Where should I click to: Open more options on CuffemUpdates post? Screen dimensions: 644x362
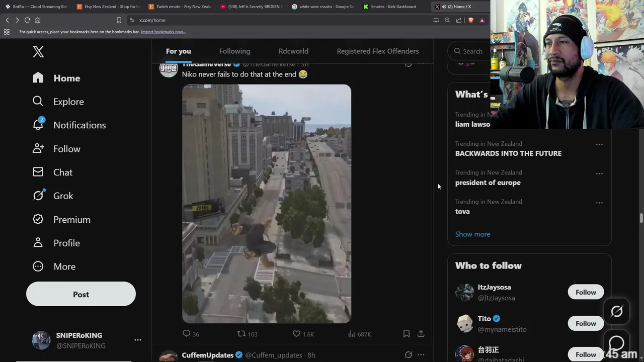[x=421, y=354]
